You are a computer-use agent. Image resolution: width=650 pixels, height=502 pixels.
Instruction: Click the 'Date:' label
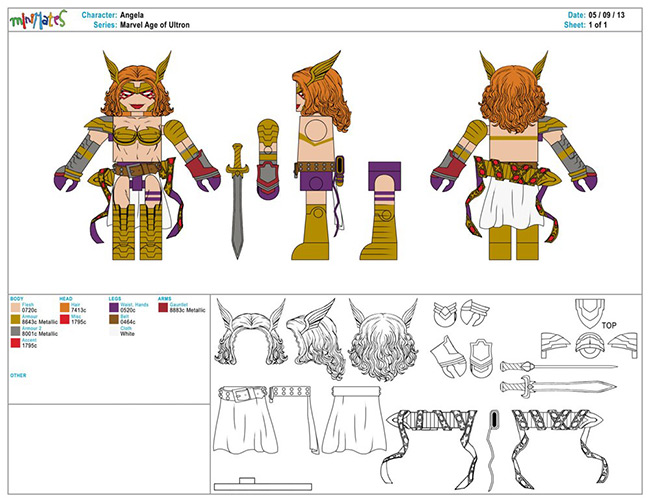pyautogui.click(x=577, y=15)
